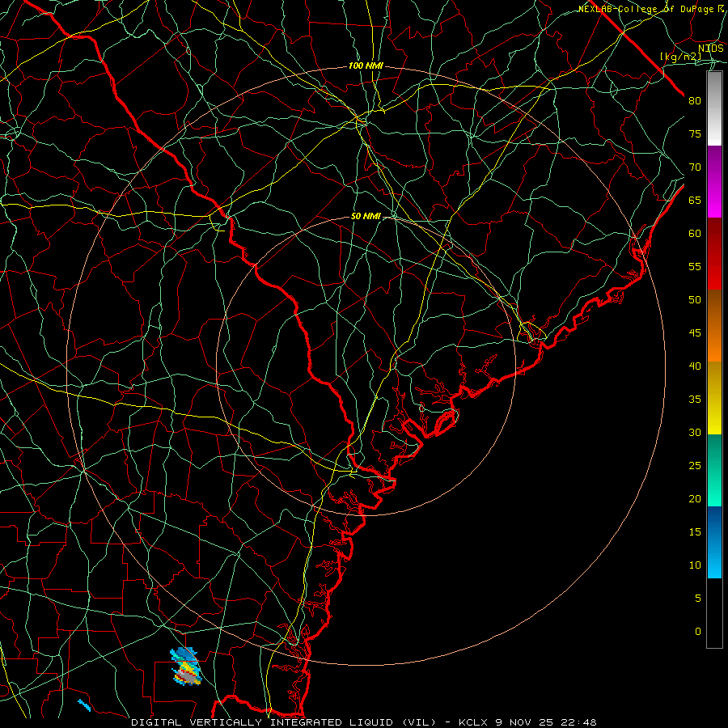Screen dimensions: 728x728
Task: Click the scale value 80
Action: pyautogui.click(x=695, y=101)
